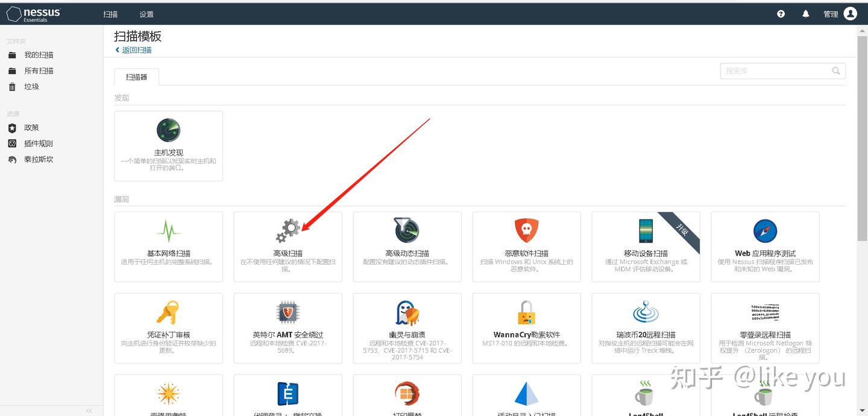868x416 pixels.
Task: Open 插件规则 in sidebar
Action: [39, 143]
